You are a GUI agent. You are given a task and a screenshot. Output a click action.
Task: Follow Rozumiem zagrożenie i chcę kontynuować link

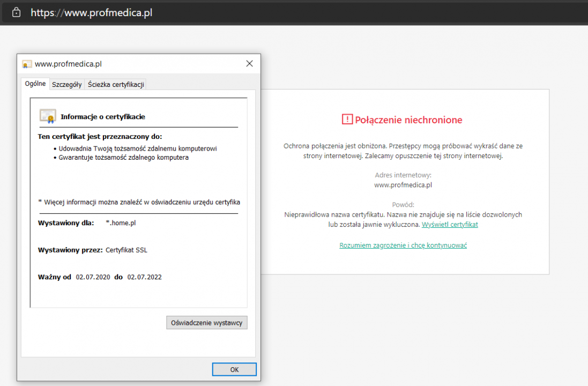click(x=403, y=246)
